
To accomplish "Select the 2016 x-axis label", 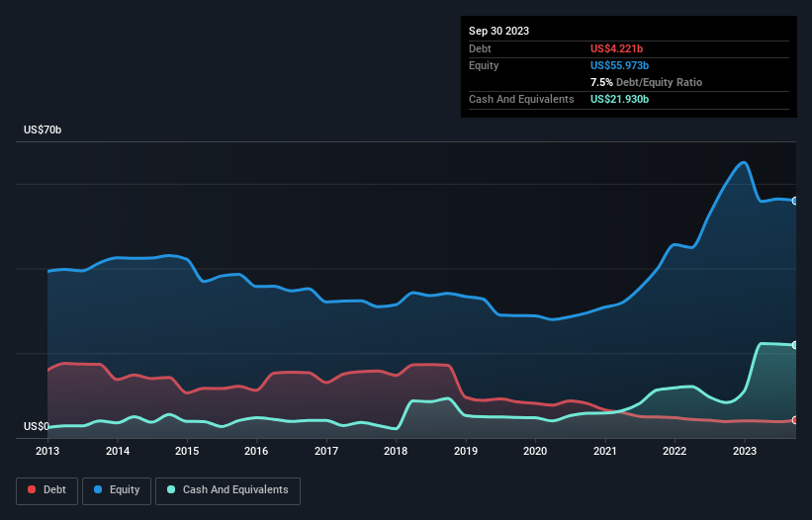I will click(256, 451).
